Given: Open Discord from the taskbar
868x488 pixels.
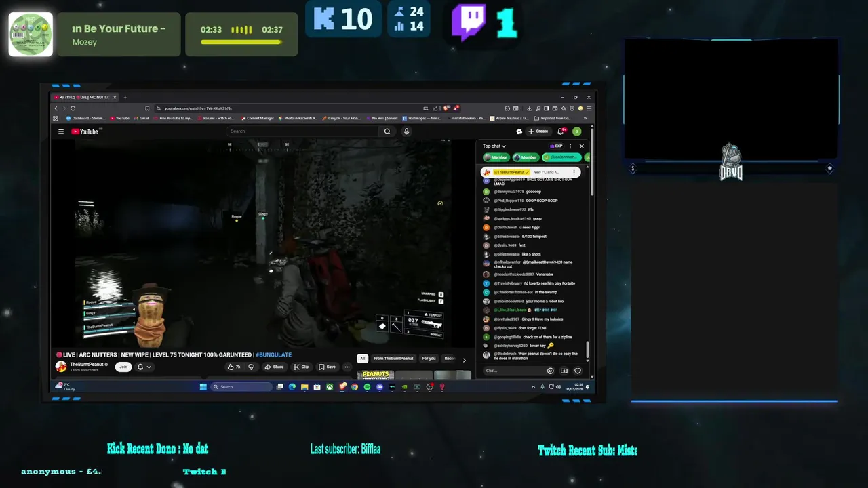Looking at the screenshot, I should (x=379, y=387).
